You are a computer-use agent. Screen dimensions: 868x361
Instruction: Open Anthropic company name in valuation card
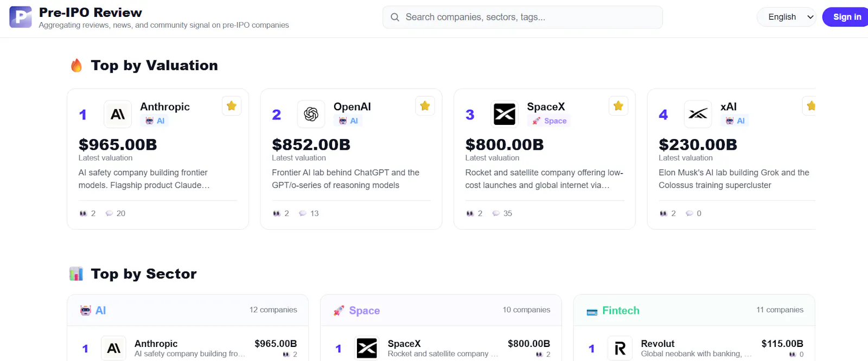pyautogui.click(x=165, y=107)
